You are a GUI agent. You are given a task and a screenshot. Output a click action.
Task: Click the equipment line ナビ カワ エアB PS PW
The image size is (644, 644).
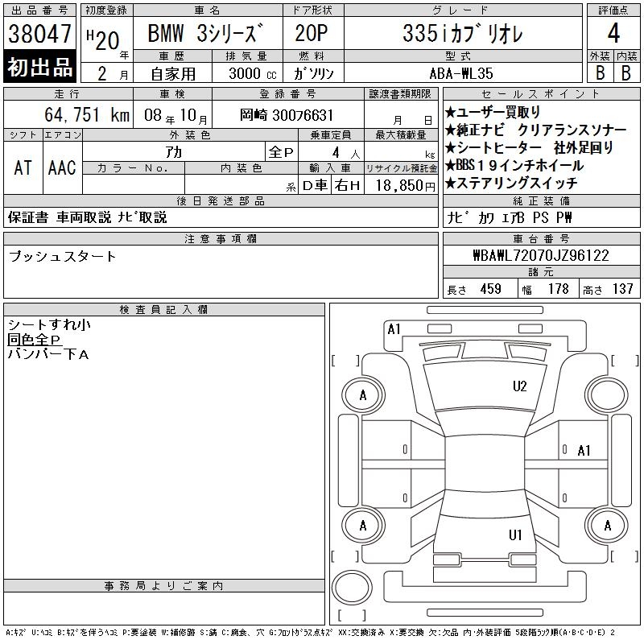510,217
